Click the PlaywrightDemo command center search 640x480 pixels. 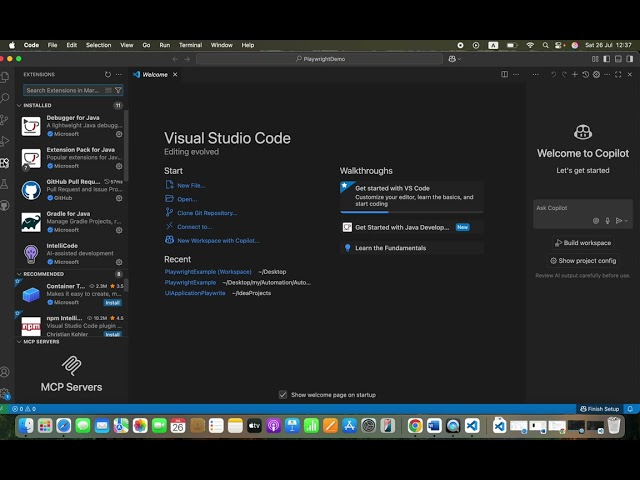pyautogui.click(x=320, y=59)
